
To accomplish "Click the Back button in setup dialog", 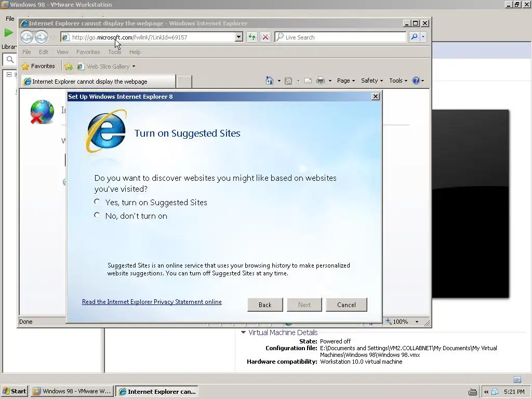I will 265,304.
